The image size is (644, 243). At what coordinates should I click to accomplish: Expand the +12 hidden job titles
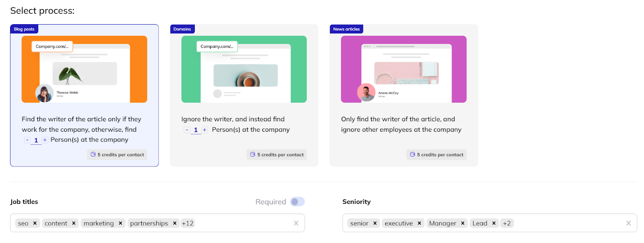pyautogui.click(x=188, y=223)
